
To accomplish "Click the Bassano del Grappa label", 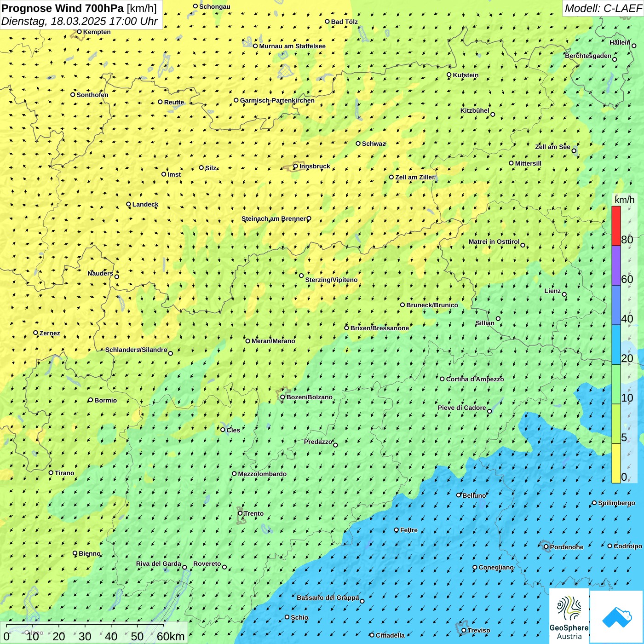I will (328, 598).
